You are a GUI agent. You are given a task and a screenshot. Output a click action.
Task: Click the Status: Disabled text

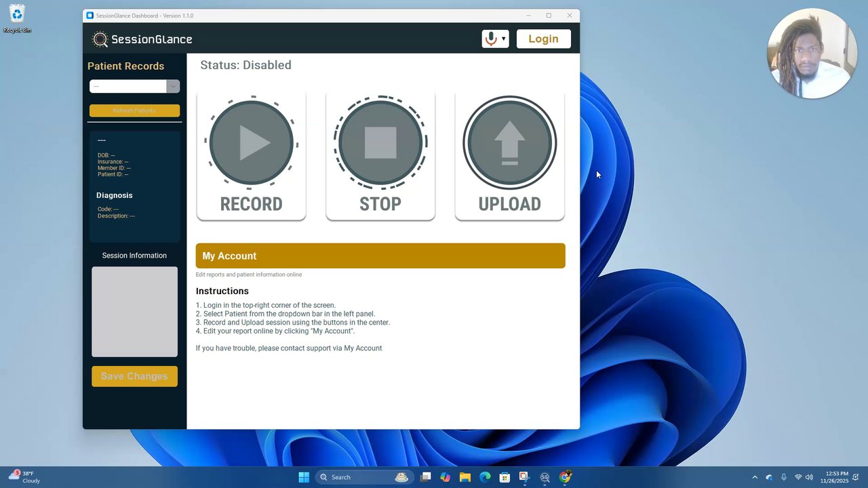(x=245, y=65)
